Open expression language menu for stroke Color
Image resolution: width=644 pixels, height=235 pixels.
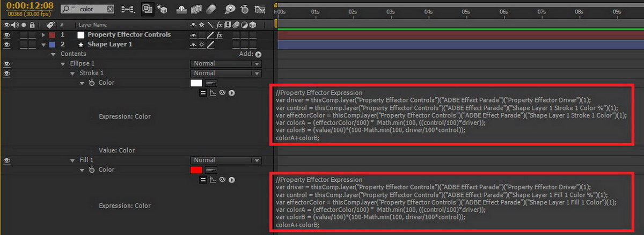[232, 93]
